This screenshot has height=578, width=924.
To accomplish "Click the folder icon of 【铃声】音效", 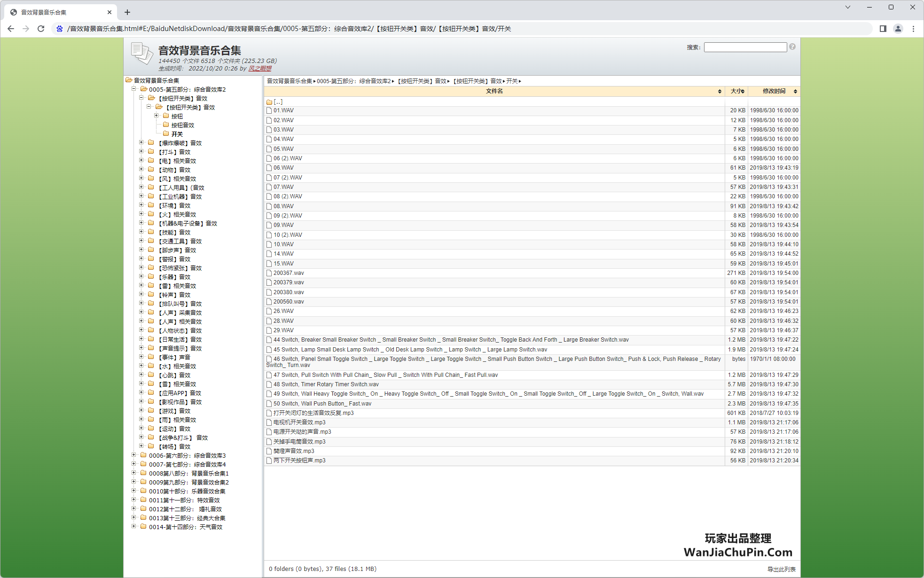I will [151, 294].
